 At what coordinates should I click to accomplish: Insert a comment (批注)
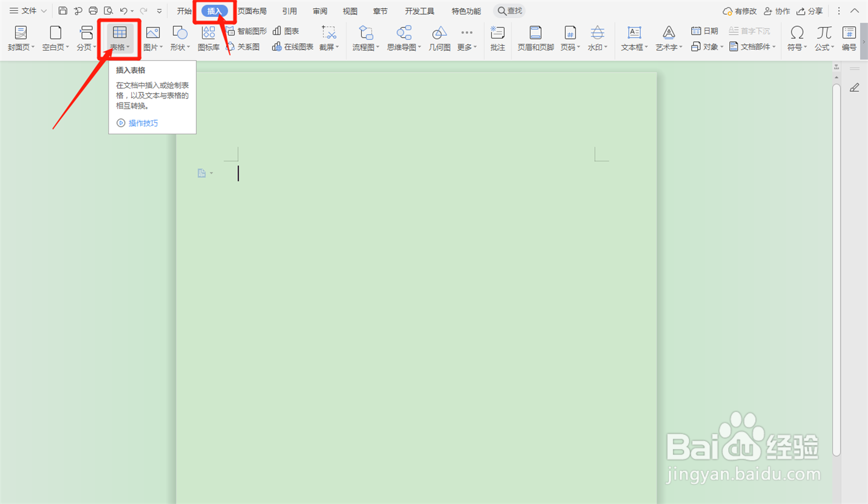pyautogui.click(x=498, y=38)
